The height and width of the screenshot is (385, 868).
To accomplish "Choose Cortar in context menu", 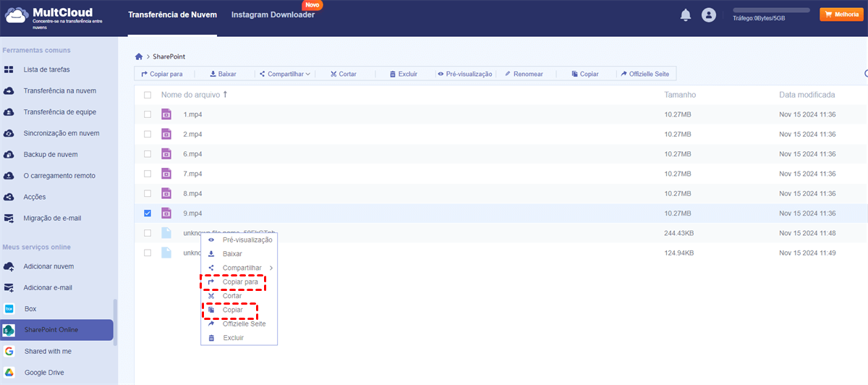I will pyautogui.click(x=239, y=296).
